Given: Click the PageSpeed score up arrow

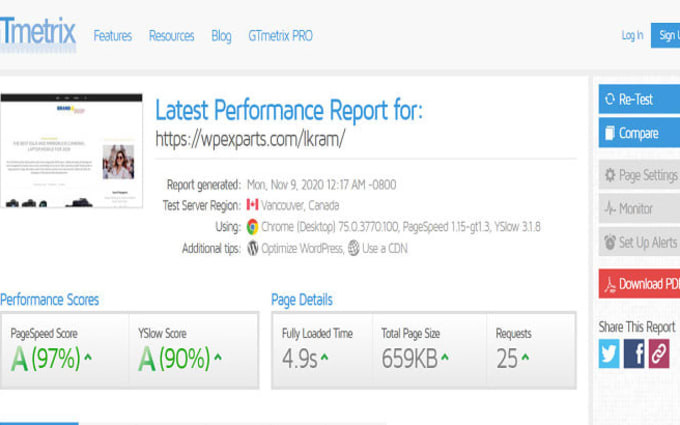Looking at the screenshot, I should pyautogui.click(x=88, y=357).
